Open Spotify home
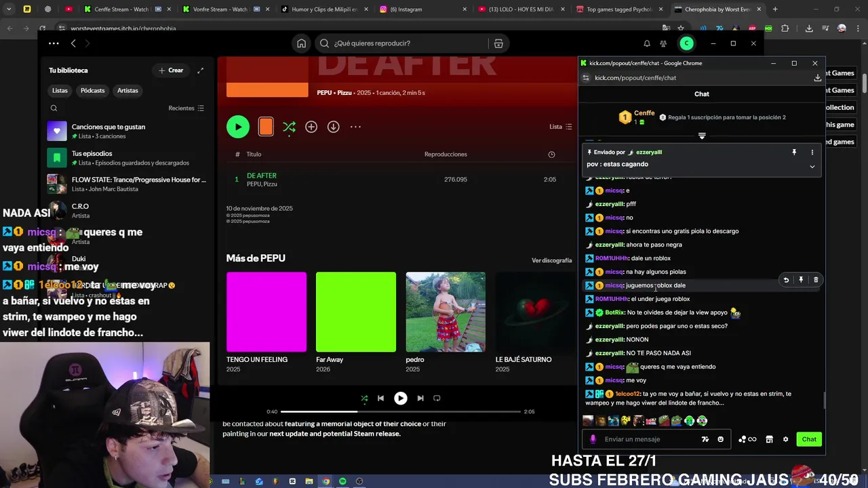Image resolution: width=868 pixels, height=488 pixels. 301,43
